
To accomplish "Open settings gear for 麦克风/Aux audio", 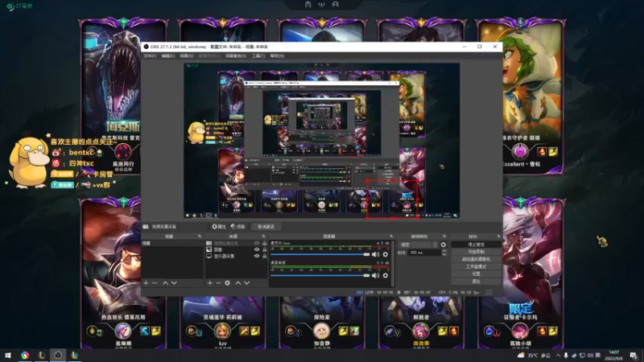I will [386, 254].
